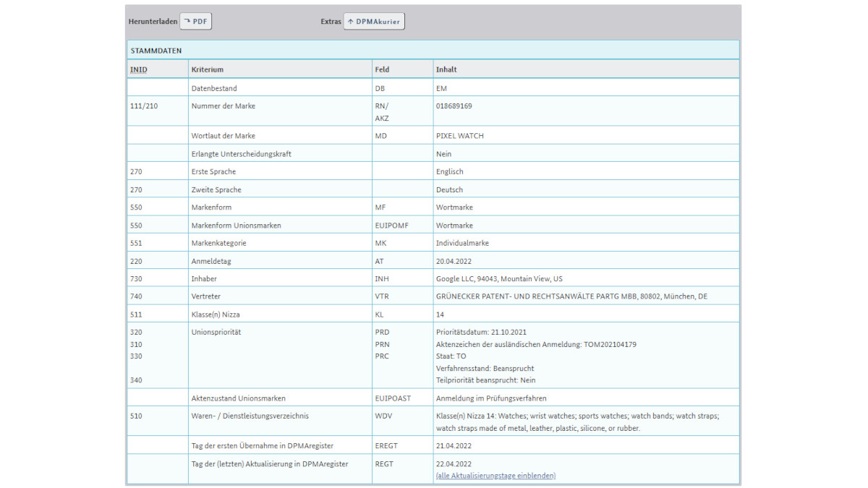Click the INID code 730
This screenshot has height=488, width=868.
(x=136, y=278)
